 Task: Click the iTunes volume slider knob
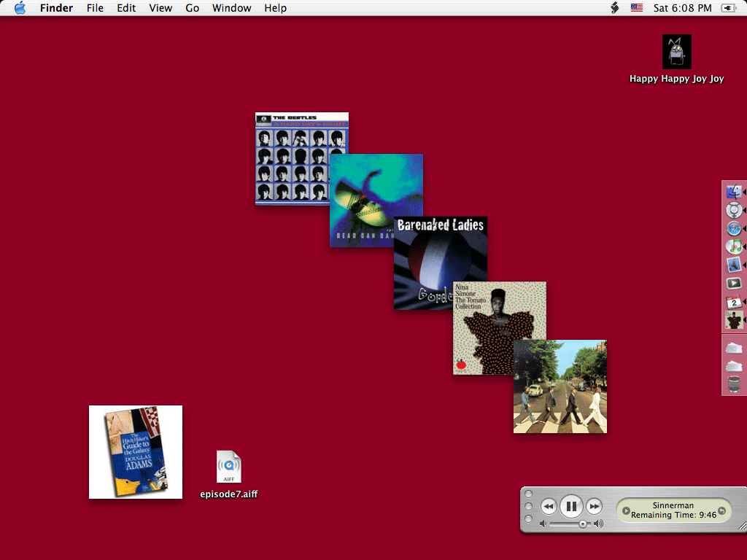coord(582,524)
